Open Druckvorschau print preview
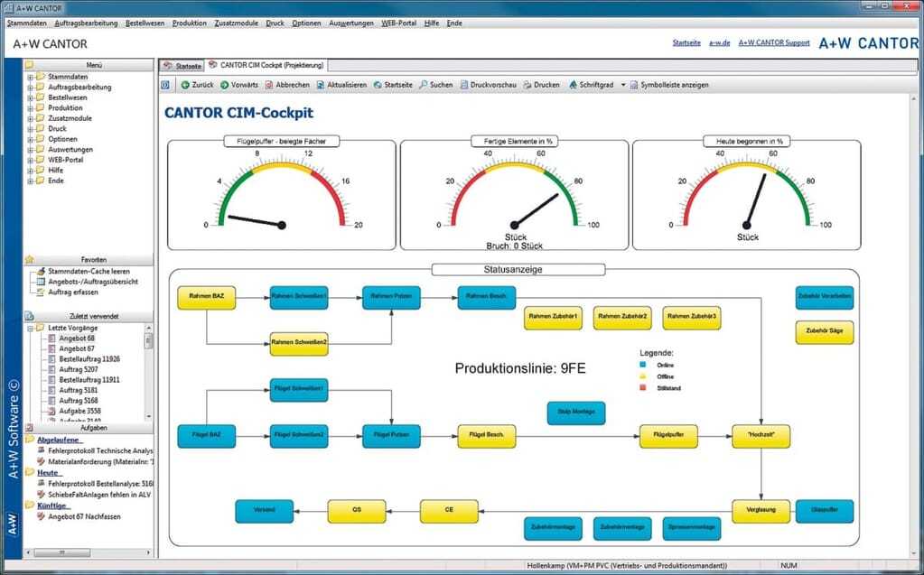The height and width of the screenshot is (575, 924). pyautogui.click(x=464, y=85)
